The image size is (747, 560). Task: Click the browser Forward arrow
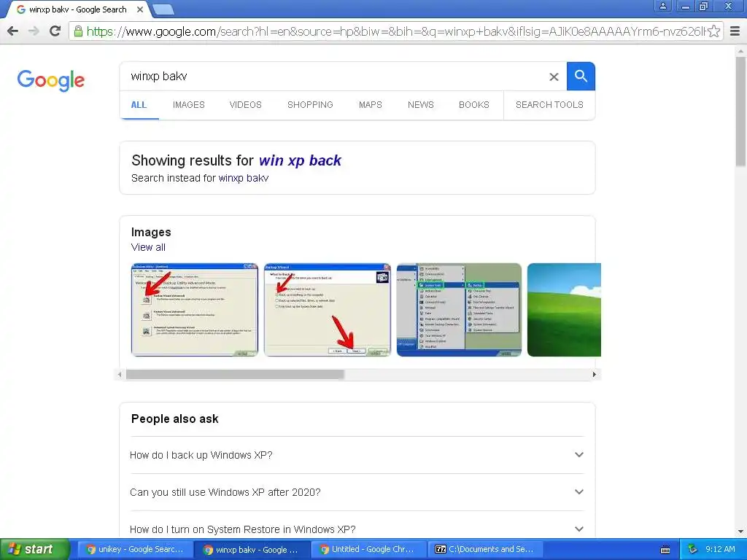(x=34, y=31)
